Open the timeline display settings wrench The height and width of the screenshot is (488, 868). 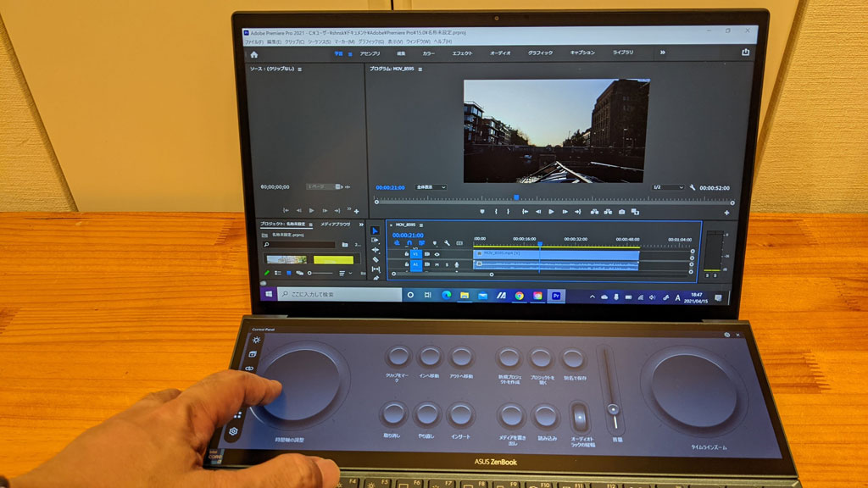447,243
